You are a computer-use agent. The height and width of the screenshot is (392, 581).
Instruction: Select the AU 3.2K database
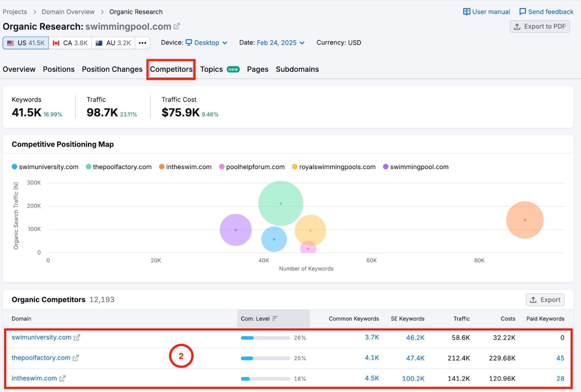coord(113,43)
